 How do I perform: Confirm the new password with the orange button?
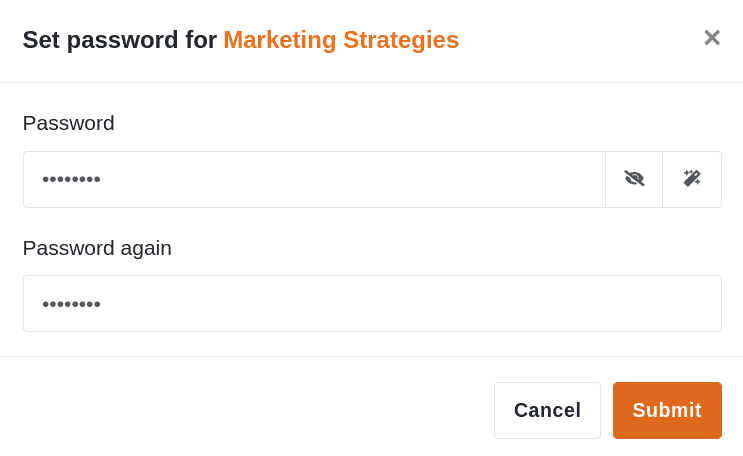tap(667, 410)
